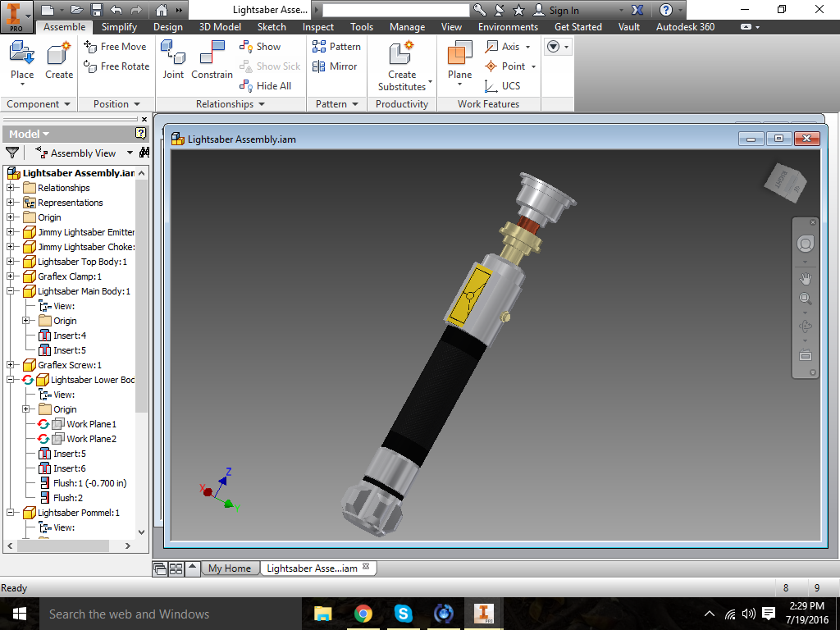Expand the Representations node
Image resolution: width=840 pixels, height=630 pixels.
click(x=10, y=203)
